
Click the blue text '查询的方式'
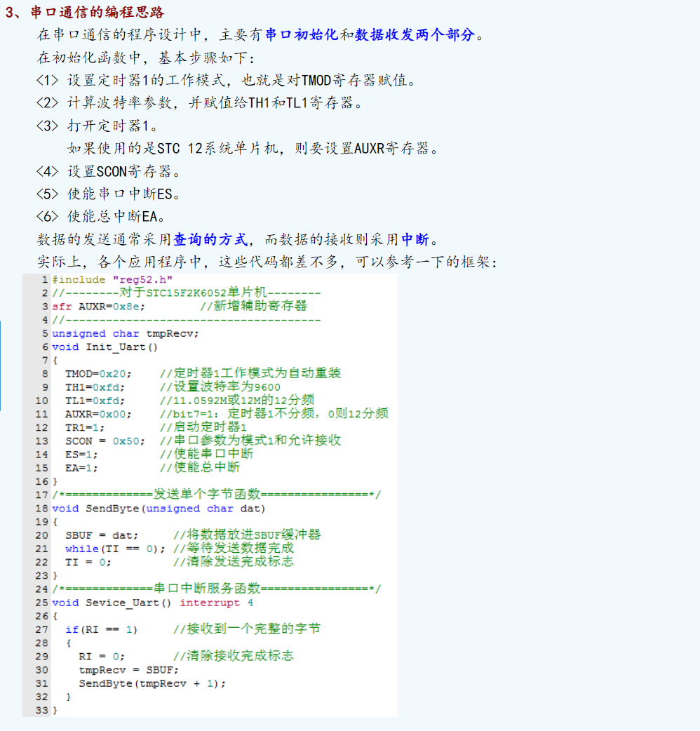210,239
